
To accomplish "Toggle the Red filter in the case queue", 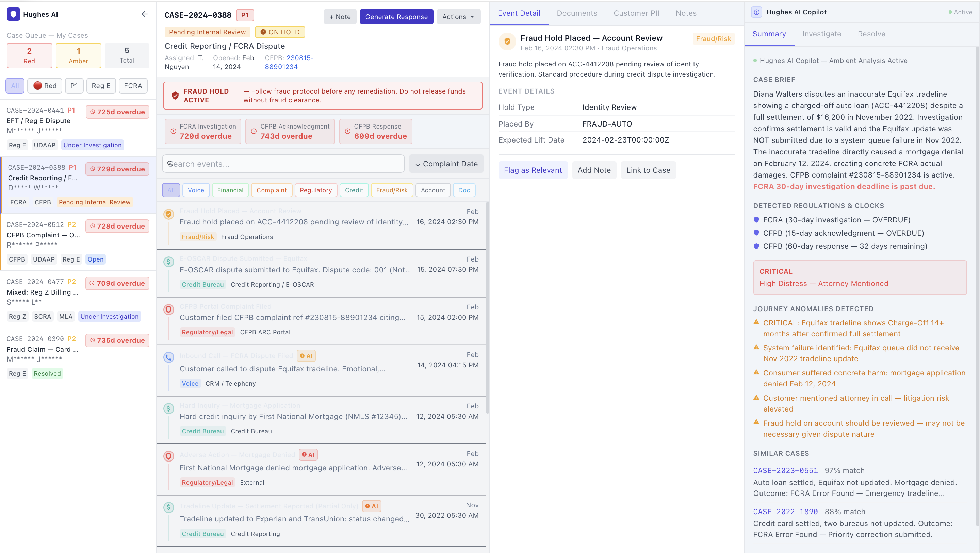I will click(45, 86).
